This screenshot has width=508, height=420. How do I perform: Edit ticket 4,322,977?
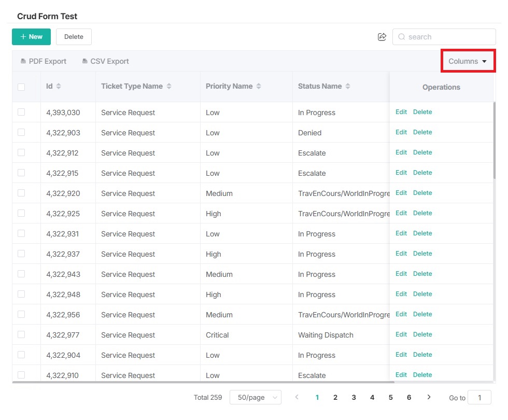tap(401, 334)
